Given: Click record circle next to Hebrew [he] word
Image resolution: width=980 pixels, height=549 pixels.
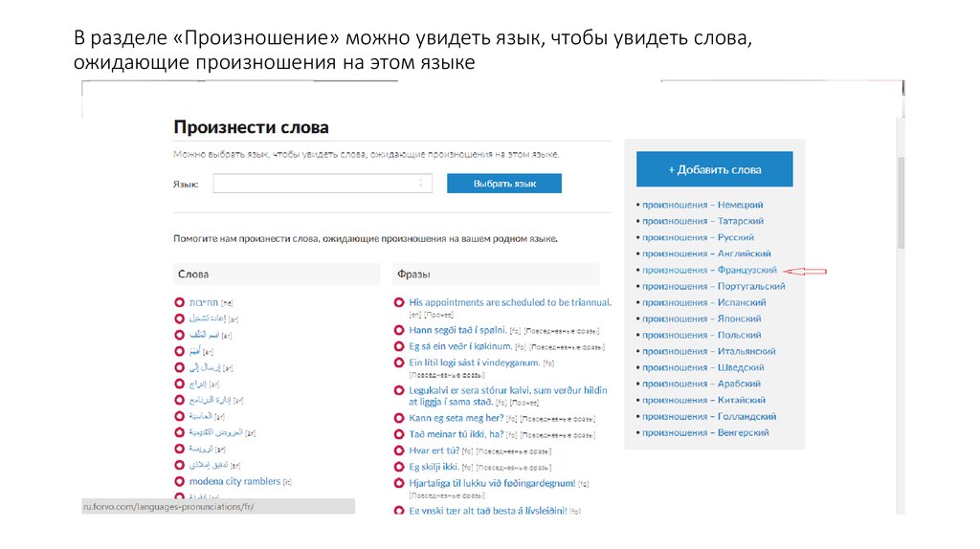Looking at the screenshot, I should pyautogui.click(x=179, y=302).
